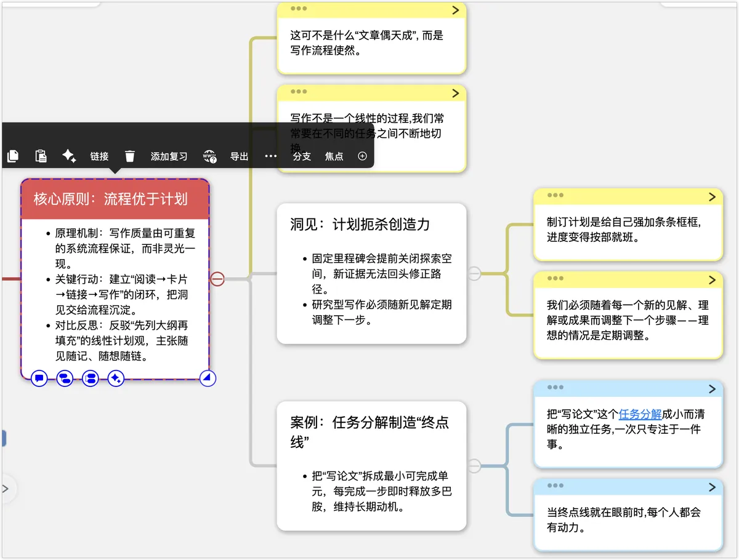Click the web globe help icon in the toolbar
The height and width of the screenshot is (560, 739).
[x=210, y=156]
